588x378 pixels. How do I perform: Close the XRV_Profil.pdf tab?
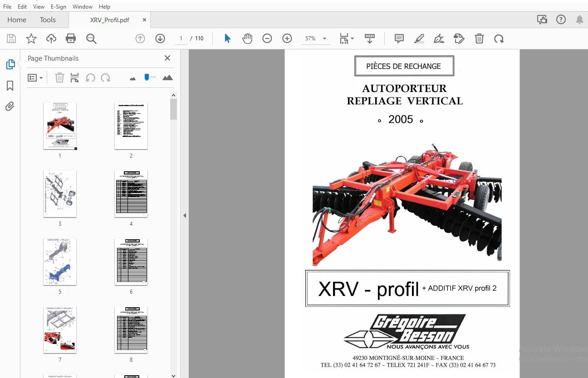coord(145,20)
